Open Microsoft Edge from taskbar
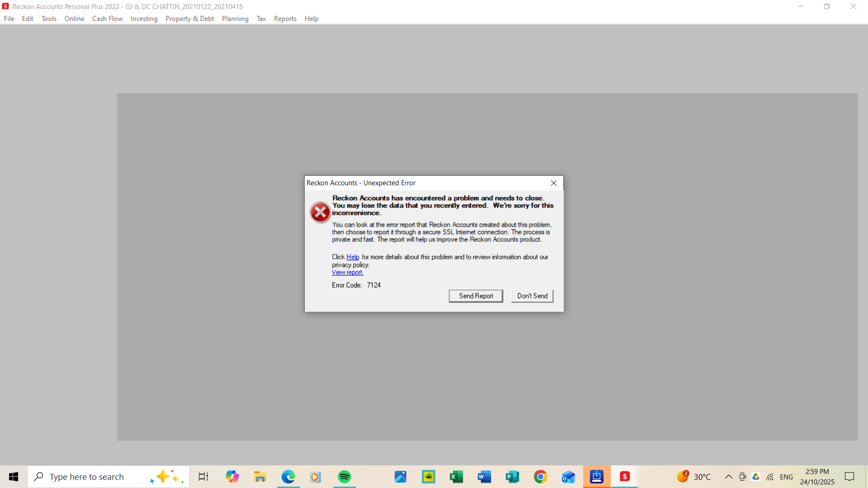This screenshot has height=488, width=868. click(288, 477)
